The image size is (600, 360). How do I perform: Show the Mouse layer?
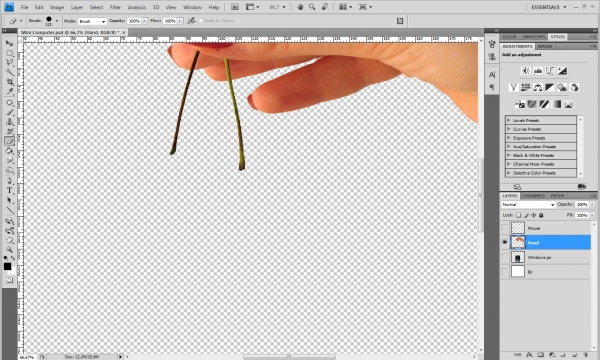point(505,228)
